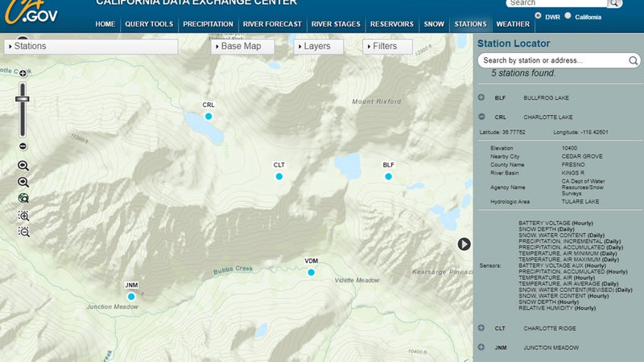Click the TULARE LAKE hydrologic area value
The image size is (644, 362).
tap(580, 202)
